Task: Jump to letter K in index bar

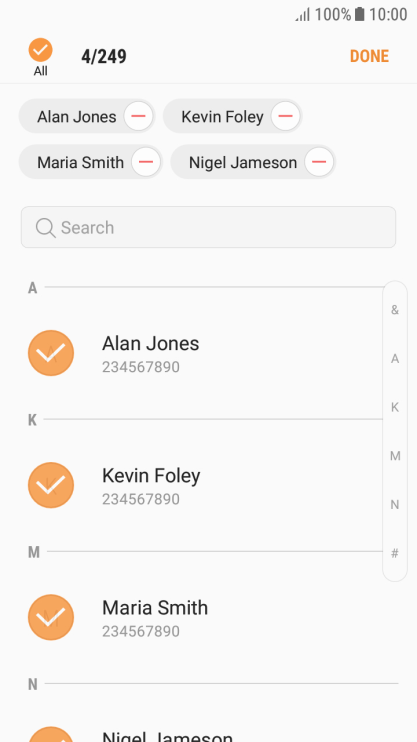Action: pos(395,407)
